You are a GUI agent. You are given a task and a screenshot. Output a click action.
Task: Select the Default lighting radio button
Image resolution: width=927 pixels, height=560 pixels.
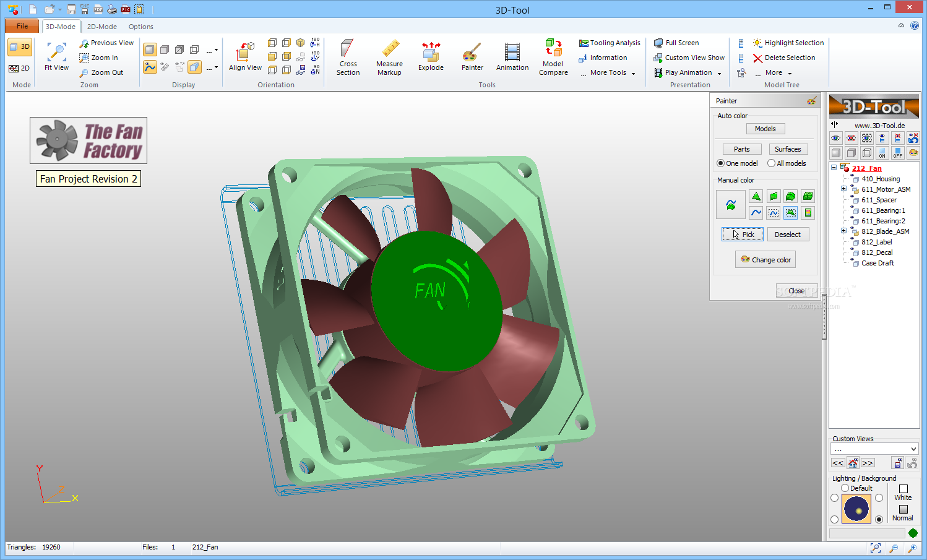845,488
